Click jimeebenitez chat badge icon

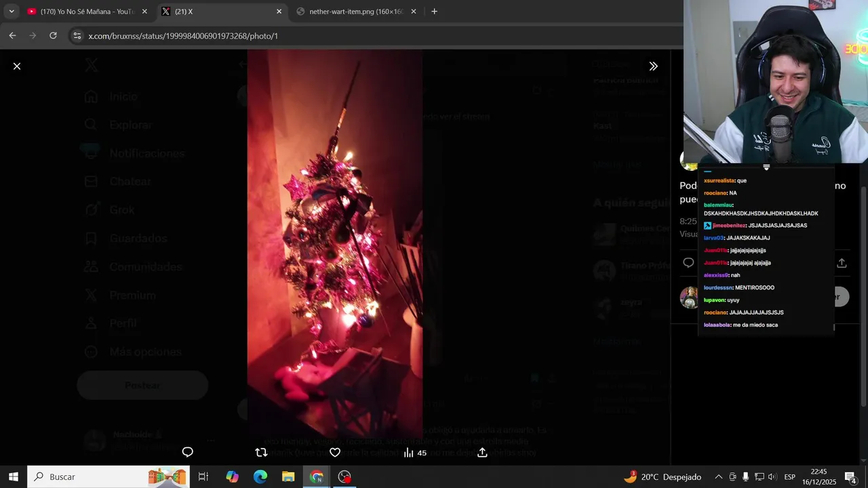(x=707, y=226)
